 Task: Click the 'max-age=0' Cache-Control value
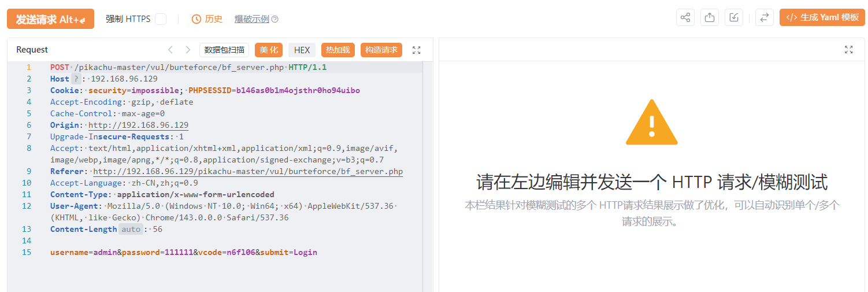pyautogui.click(x=143, y=113)
